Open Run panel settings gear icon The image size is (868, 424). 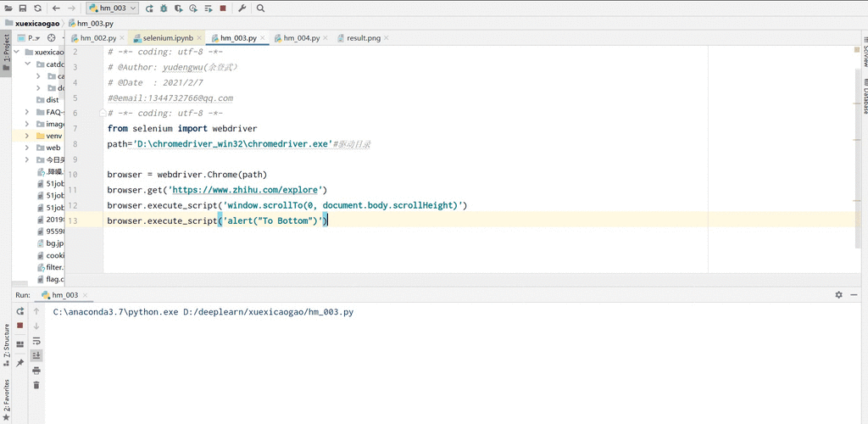point(838,295)
